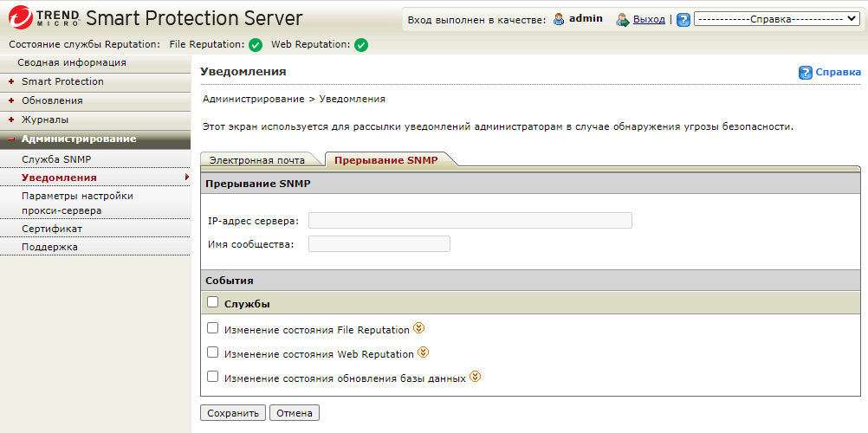Click the Справка help icon in content area
This screenshot has width=868, height=433.
coord(806,73)
